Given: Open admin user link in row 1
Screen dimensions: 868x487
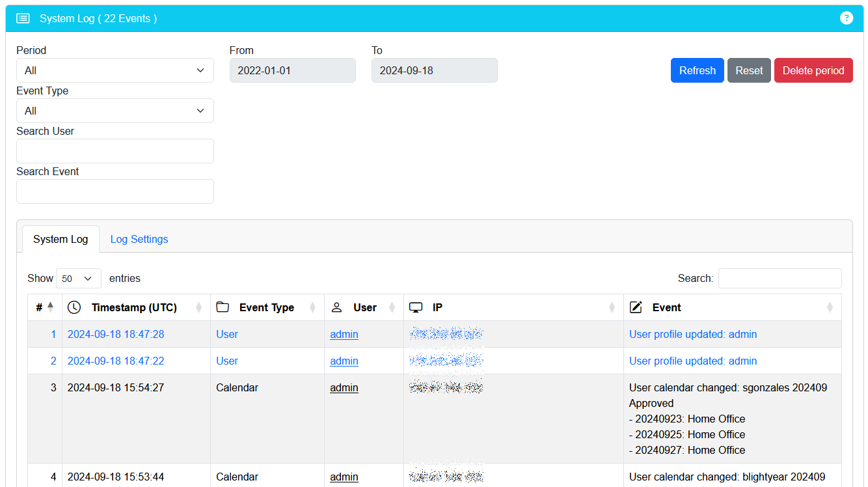Looking at the screenshot, I should 344,334.
